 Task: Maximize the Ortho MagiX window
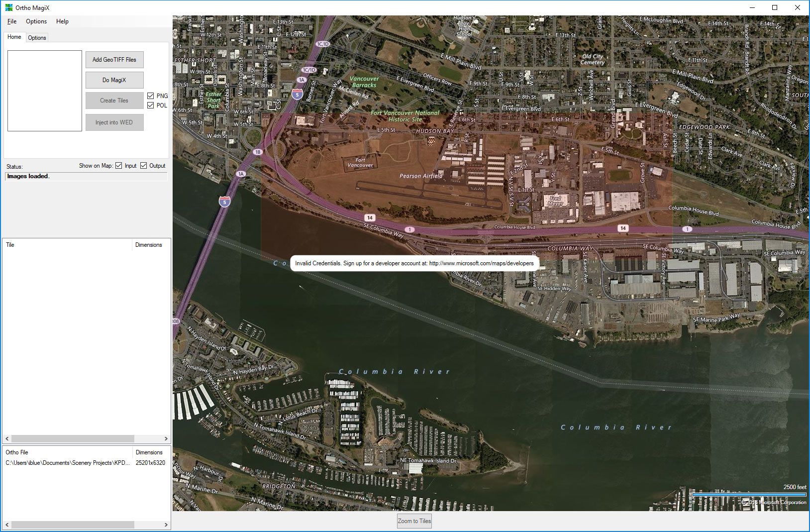774,7
